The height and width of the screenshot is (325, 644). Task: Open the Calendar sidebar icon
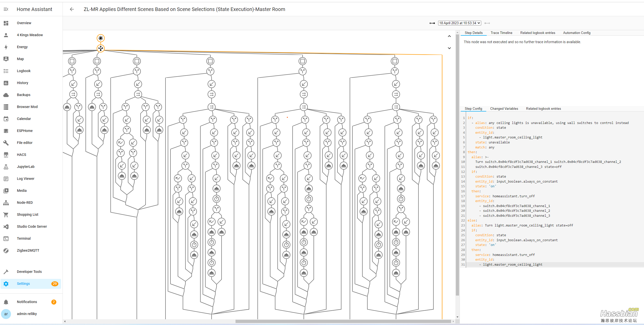6,119
